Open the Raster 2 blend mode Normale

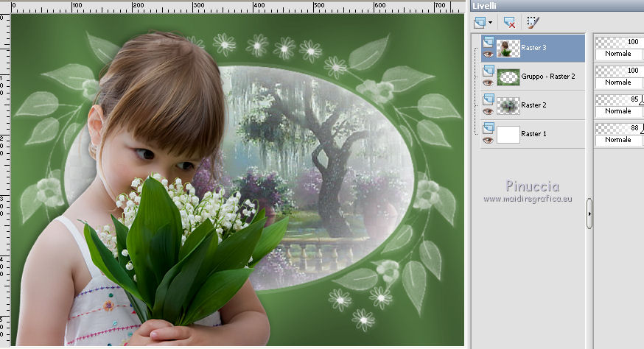pyautogui.click(x=618, y=111)
